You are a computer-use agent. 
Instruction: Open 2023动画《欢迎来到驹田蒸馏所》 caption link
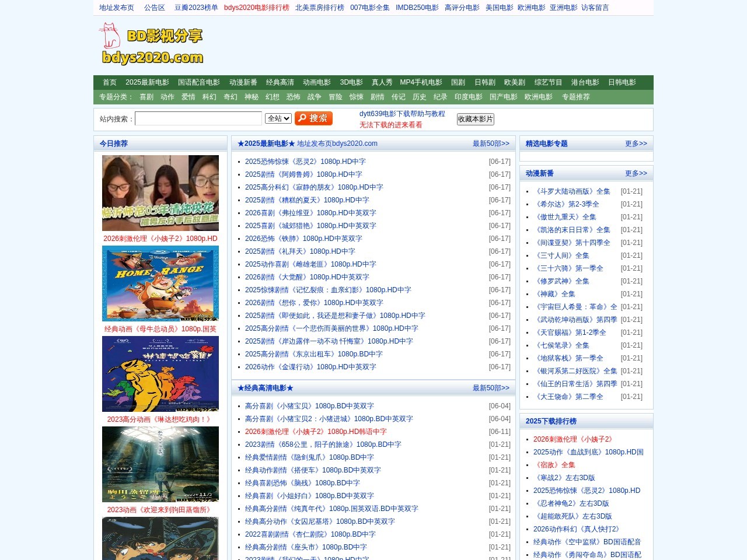[159, 510]
